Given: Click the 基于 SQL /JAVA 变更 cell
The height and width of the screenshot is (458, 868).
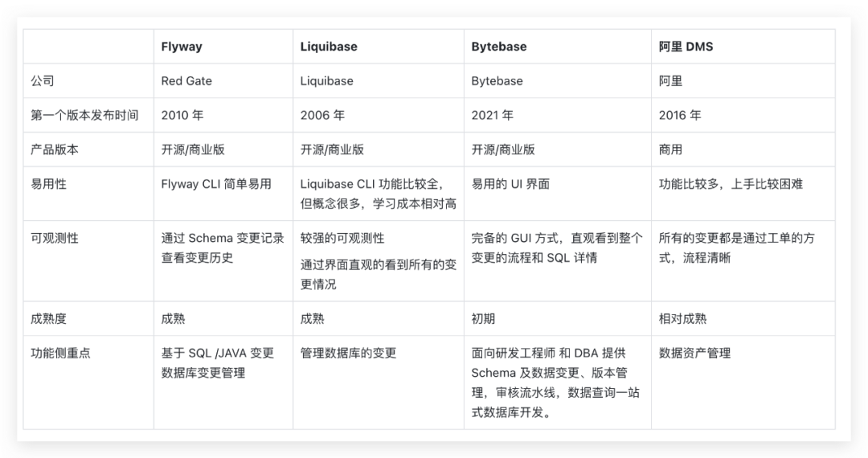Looking at the screenshot, I should (x=218, y=363).
